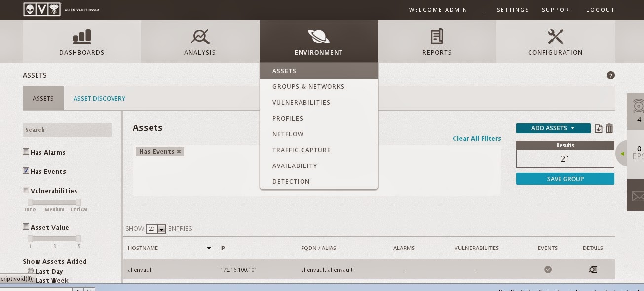Click the Analysis magnifier icon
Viewport: 644px width, 291px height.
pos(200,37)
